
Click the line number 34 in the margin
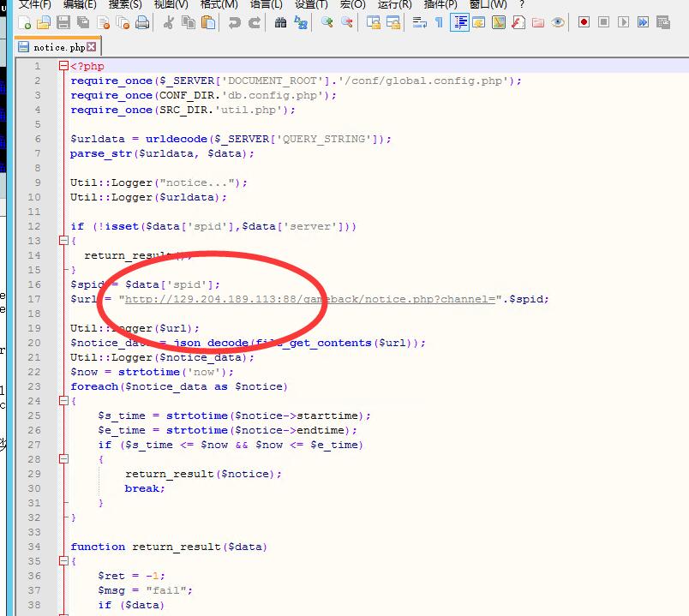coord(33,547)
